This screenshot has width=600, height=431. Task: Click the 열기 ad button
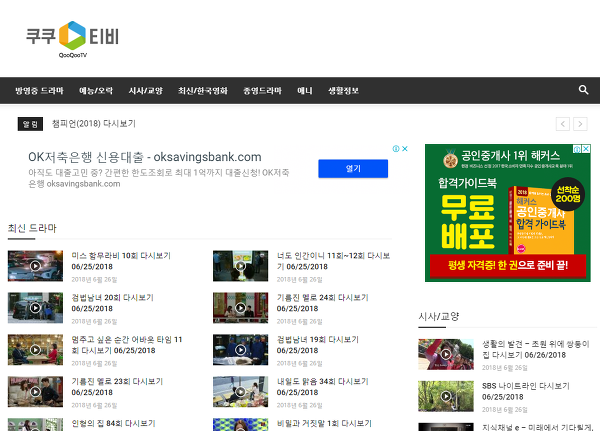pos(353,168)
